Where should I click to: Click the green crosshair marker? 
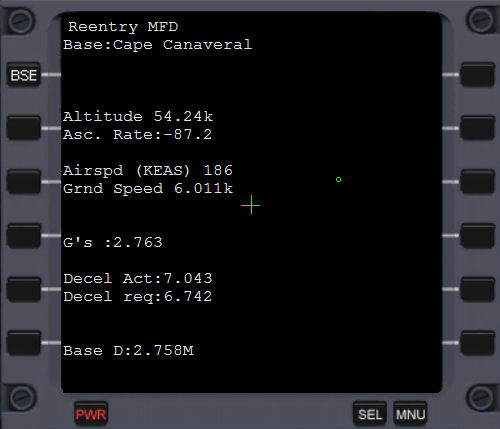point(251,205)
